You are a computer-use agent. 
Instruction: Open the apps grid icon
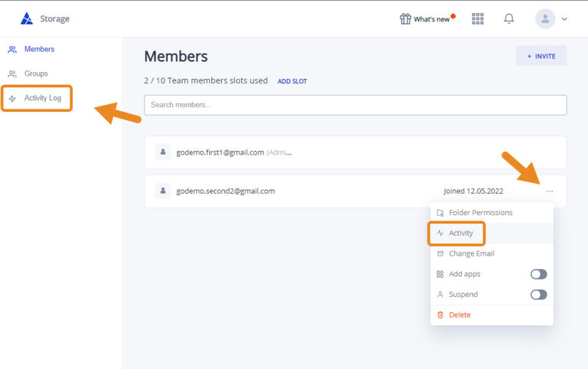click(478, 18)
